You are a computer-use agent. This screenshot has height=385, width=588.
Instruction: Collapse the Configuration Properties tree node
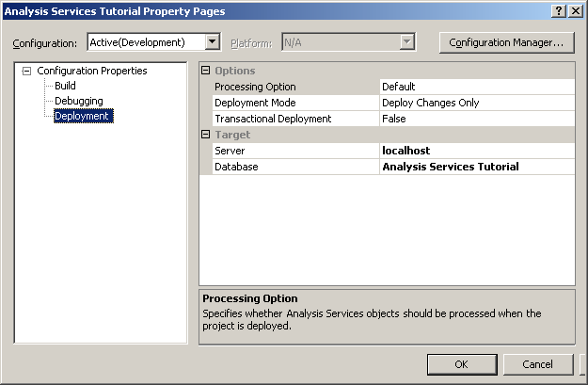tap(25, 71)
